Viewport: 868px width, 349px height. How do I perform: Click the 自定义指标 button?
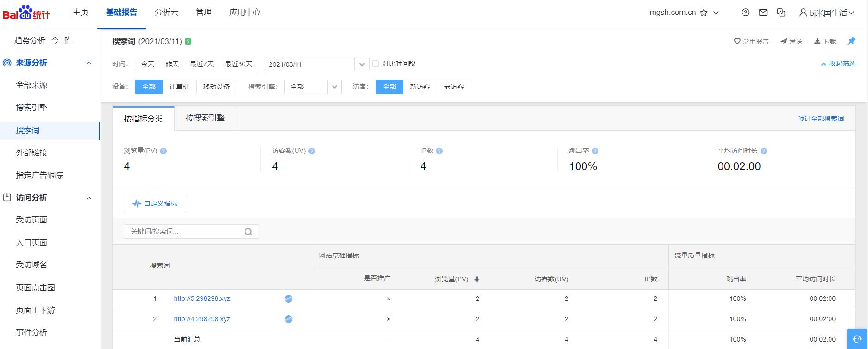(155, 203)
